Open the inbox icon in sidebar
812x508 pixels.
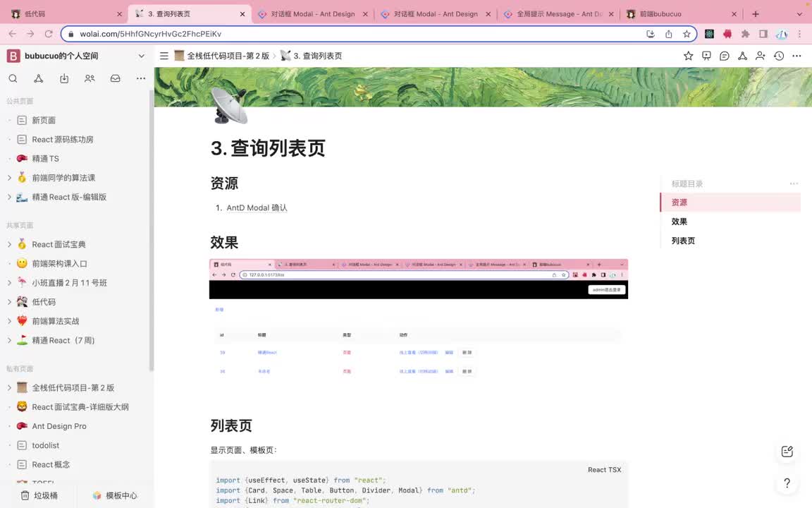(x=115, y=78)
